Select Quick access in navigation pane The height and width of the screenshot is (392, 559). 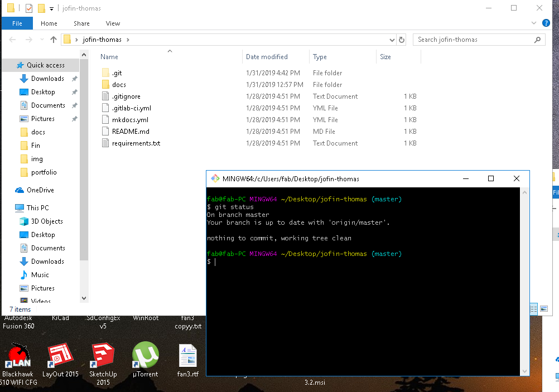pyautogui.click(x=40, y=65)
